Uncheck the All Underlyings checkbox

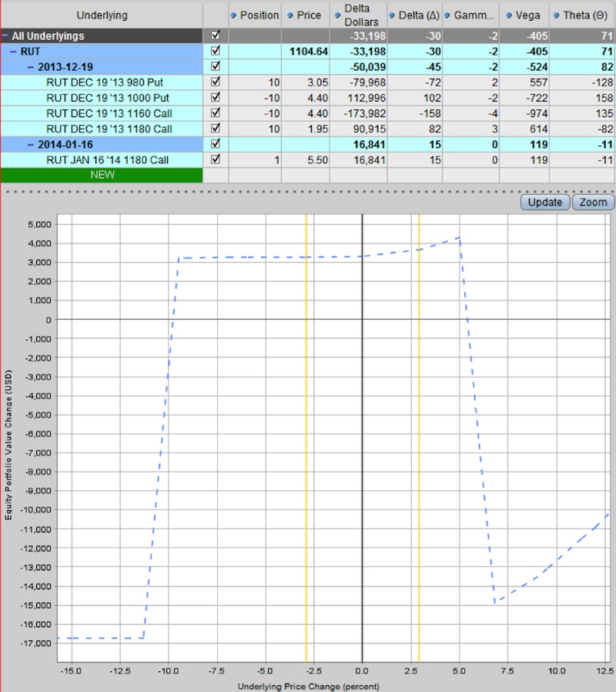pos(216,35)
